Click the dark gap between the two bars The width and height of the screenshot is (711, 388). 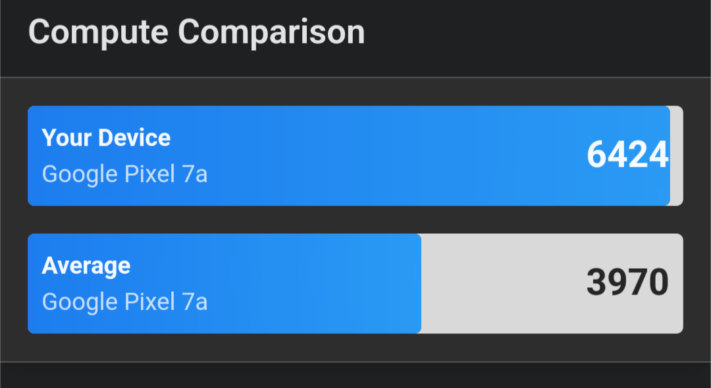point(356,220)
